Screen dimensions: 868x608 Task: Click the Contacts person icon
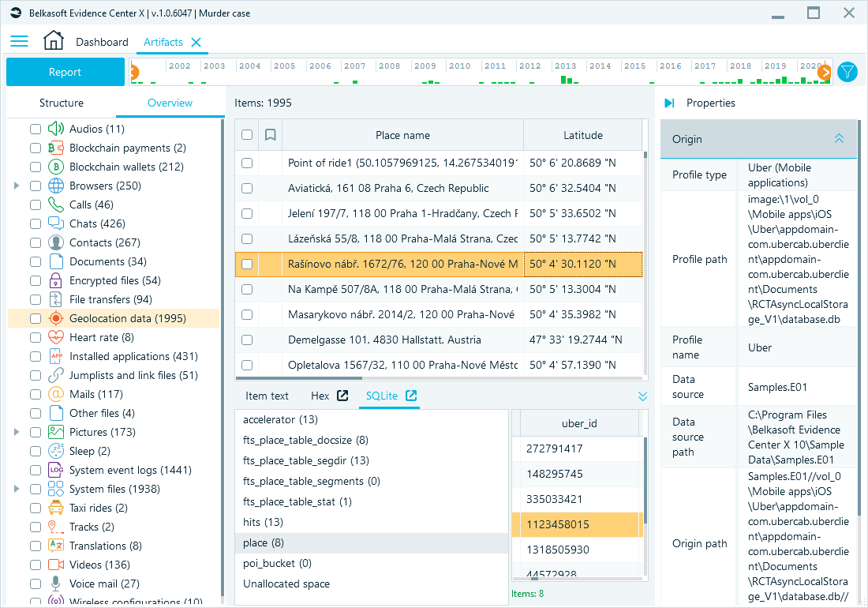[56, 242]
